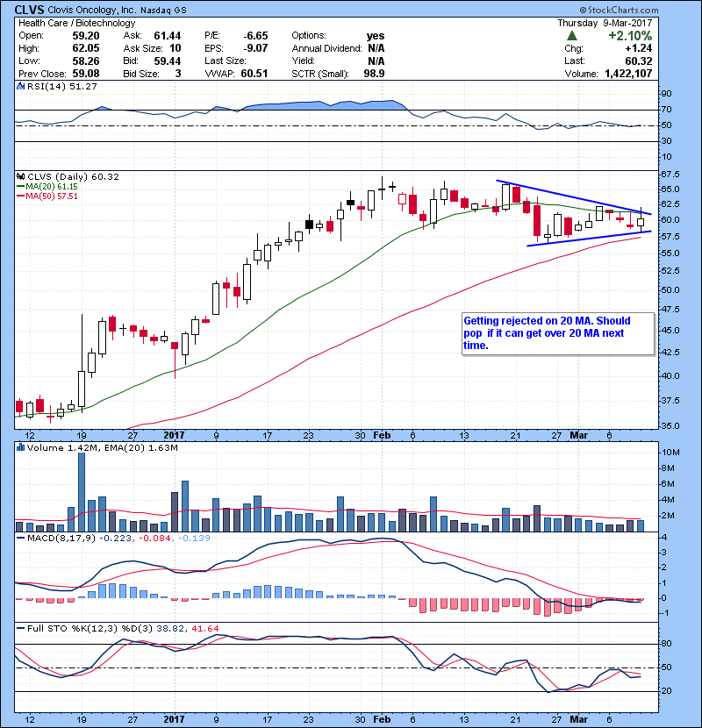Click the 50.0 price axis label
Viewport: 702px width, 728px height.
(x=670, y=289)
